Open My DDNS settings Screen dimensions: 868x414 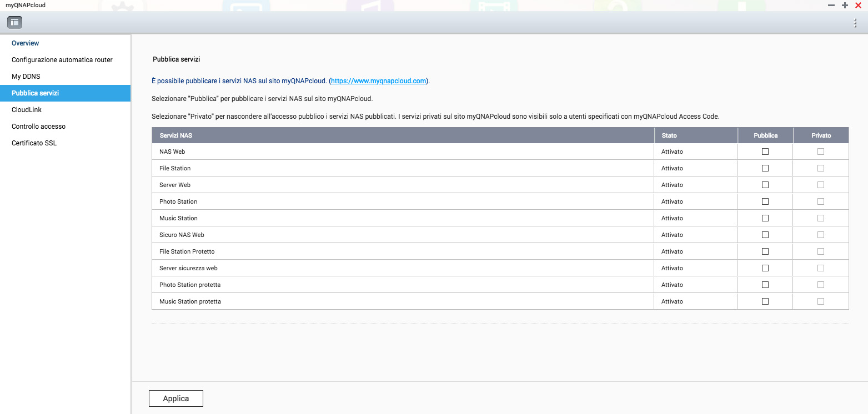pyautogui.click(x=26, y=77)
